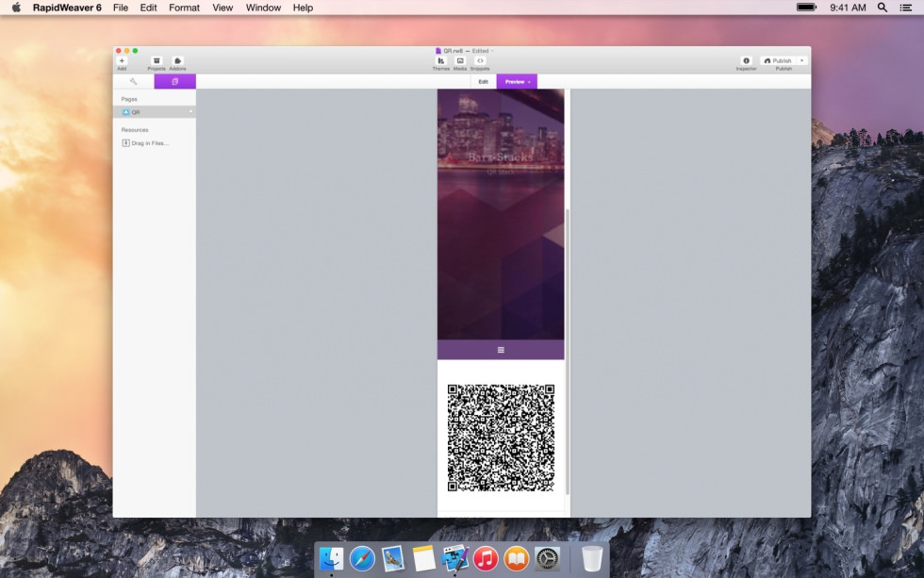Viewport: 924px width, 578px height.
Task: Open Spotlight search
Action: coord(883,8)
